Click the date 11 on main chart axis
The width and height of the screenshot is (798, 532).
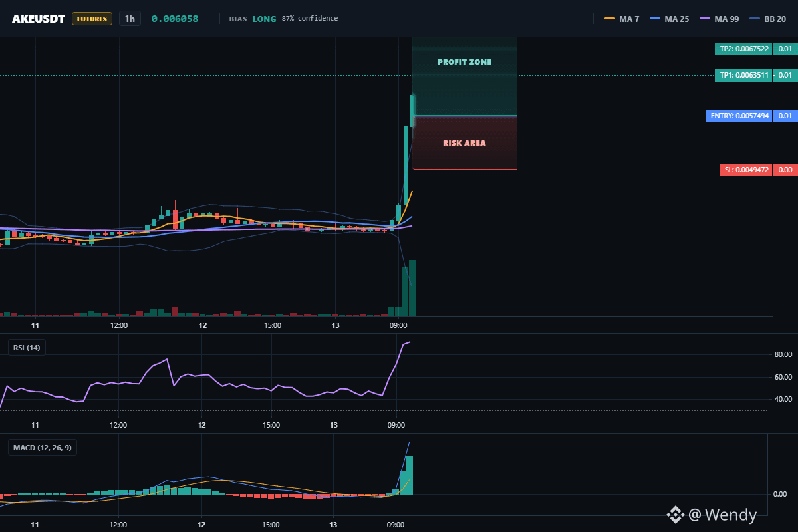[35, 325]
